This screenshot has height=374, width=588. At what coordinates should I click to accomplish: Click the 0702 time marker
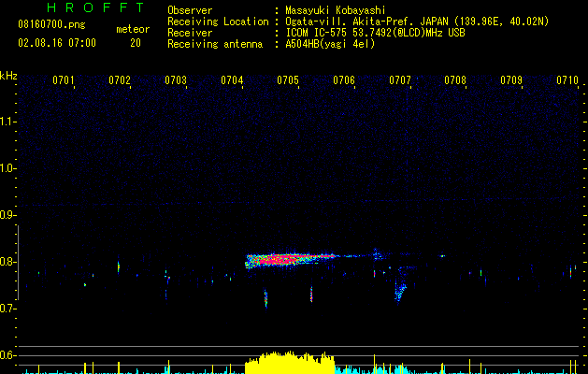tap(120, 80)
